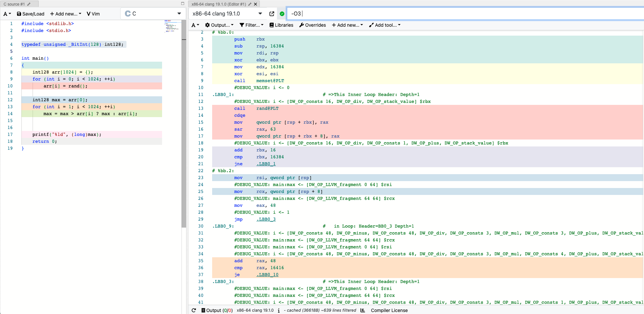This screenshot has width=644, height=314.
Task: Focus the compiler options field with -O3
Action: (465, 14)
